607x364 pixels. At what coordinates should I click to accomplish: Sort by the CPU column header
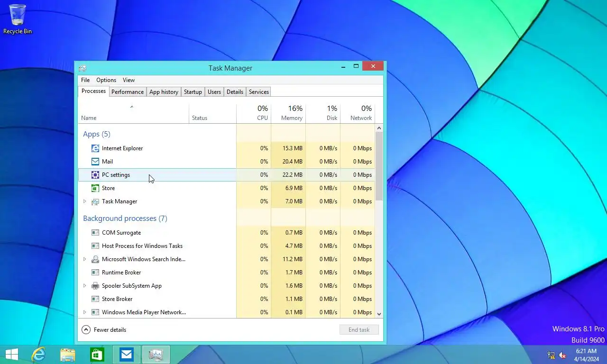point(254,114)
